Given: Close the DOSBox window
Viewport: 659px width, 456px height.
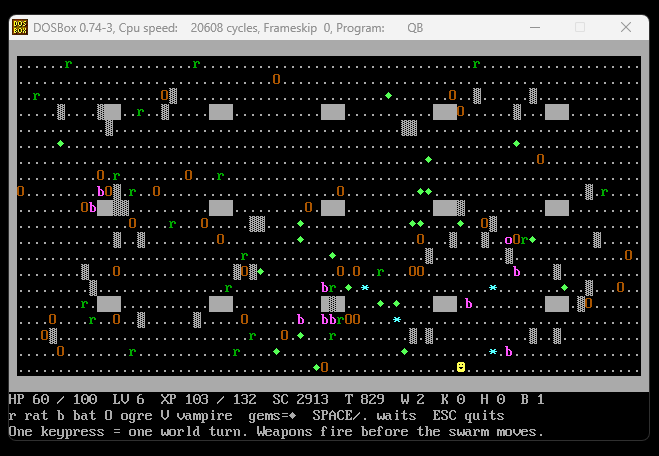Looking at the screenshot, I should 626,27.
